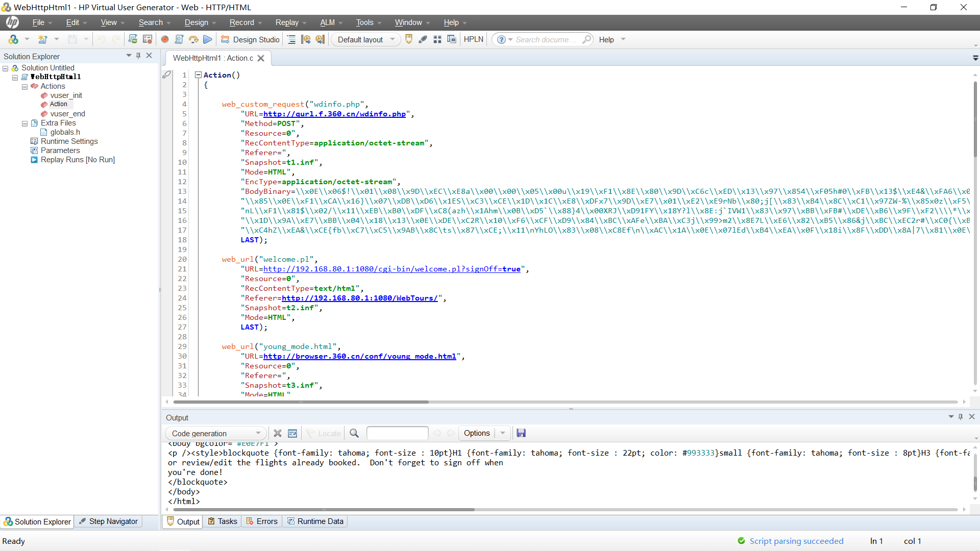Click the four-squares thumbnail grid icon
Image resolution: width=980 pixels, height=551 pixels.
pyautogui.click(x=437, y=39)
